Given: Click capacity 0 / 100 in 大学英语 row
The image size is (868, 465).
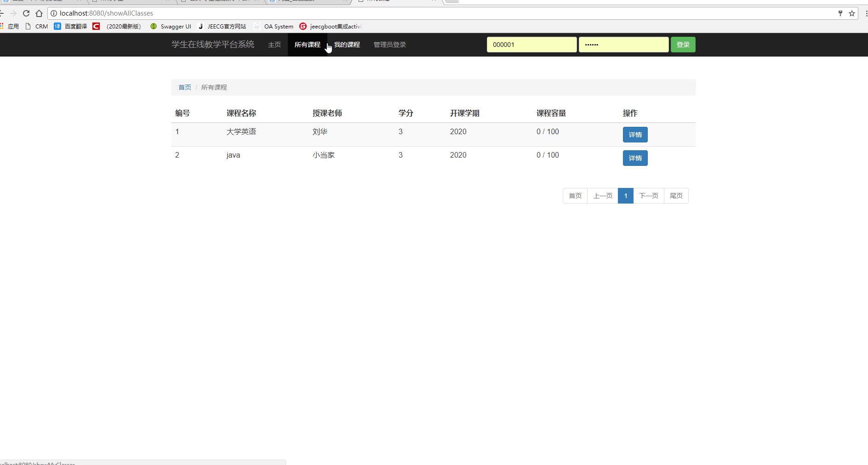Looking at the screenshot, I should coord(548,132).
